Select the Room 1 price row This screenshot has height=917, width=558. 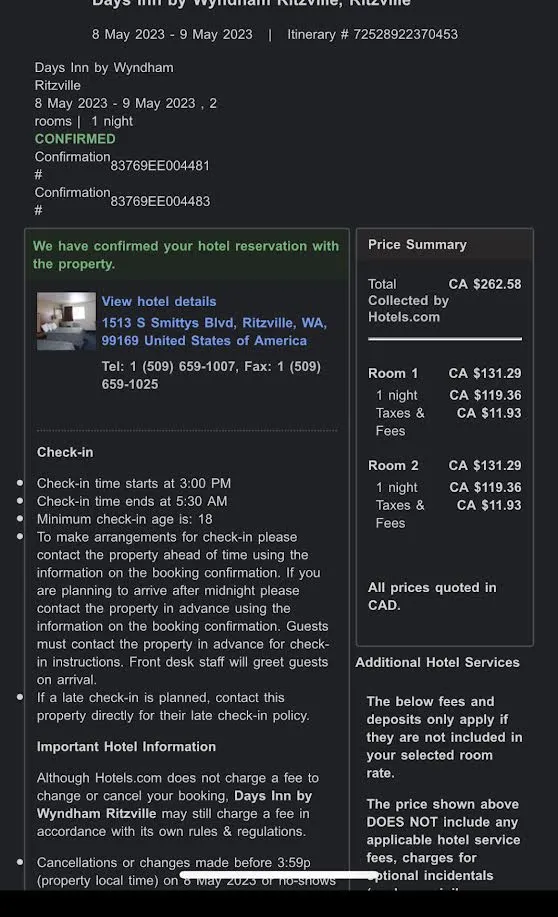point(445,373)
